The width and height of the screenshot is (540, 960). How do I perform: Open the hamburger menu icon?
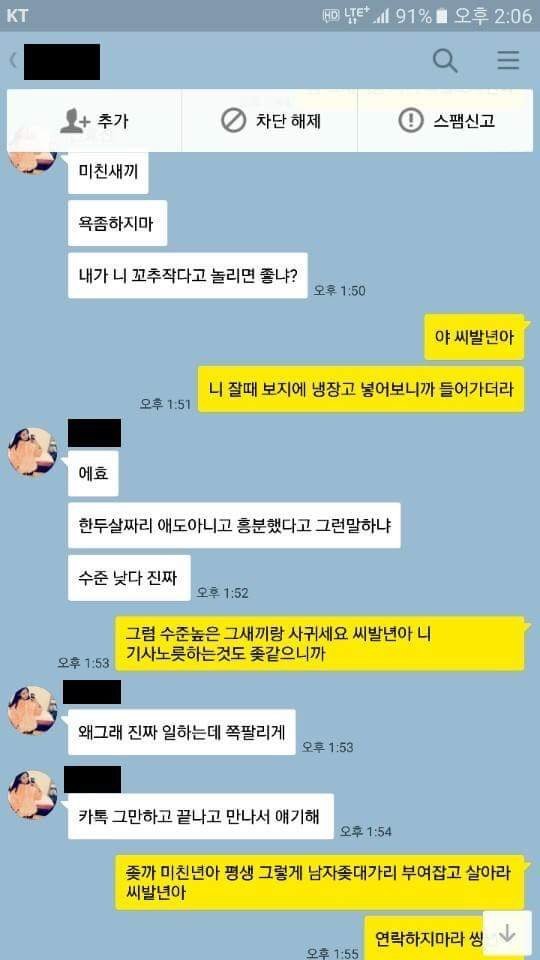click(508, 61)
